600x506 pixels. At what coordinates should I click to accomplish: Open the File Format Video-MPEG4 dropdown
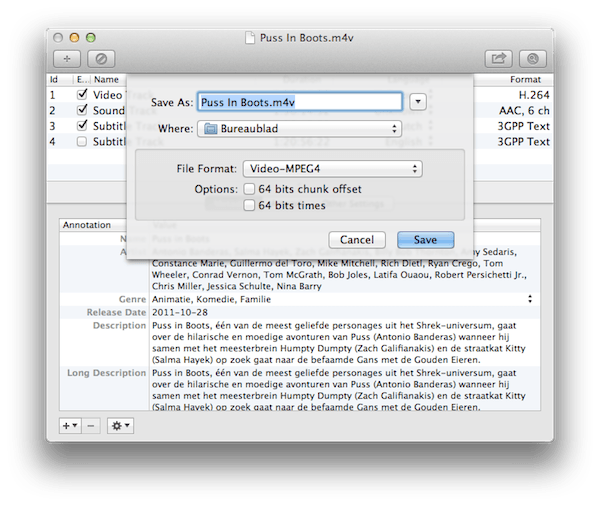point(332,169)
